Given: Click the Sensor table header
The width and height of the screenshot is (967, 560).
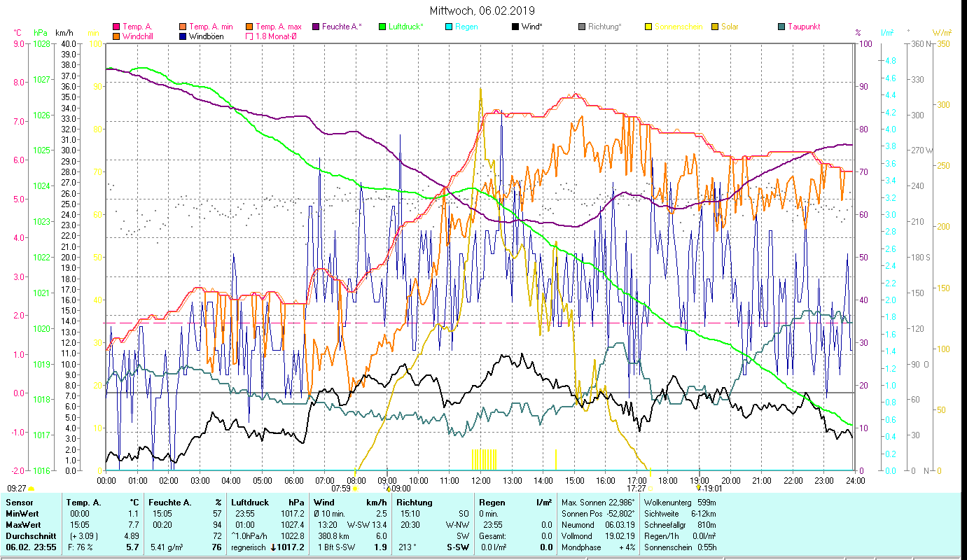Looking at the screenshot, I should click(x=19, y=503).
